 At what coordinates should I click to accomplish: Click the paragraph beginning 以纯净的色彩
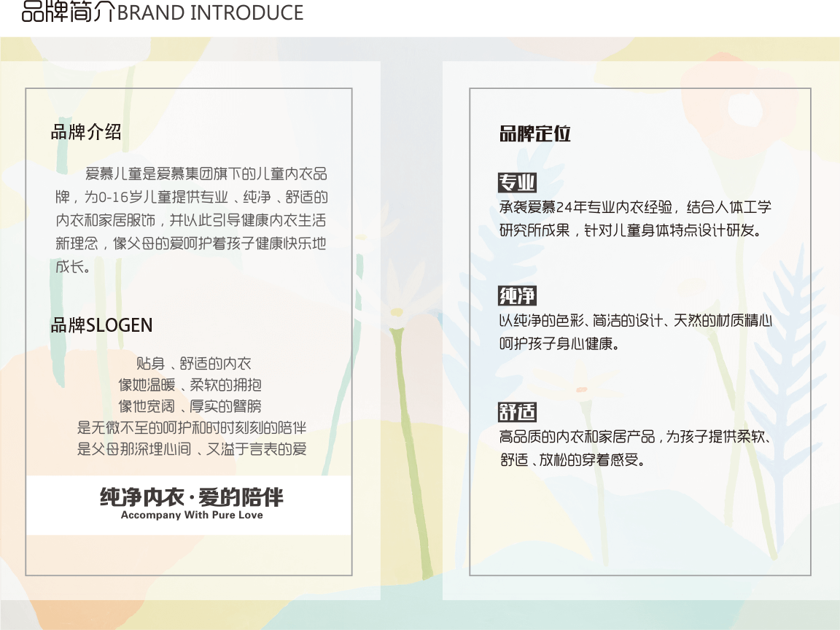(x=634, y=332)
